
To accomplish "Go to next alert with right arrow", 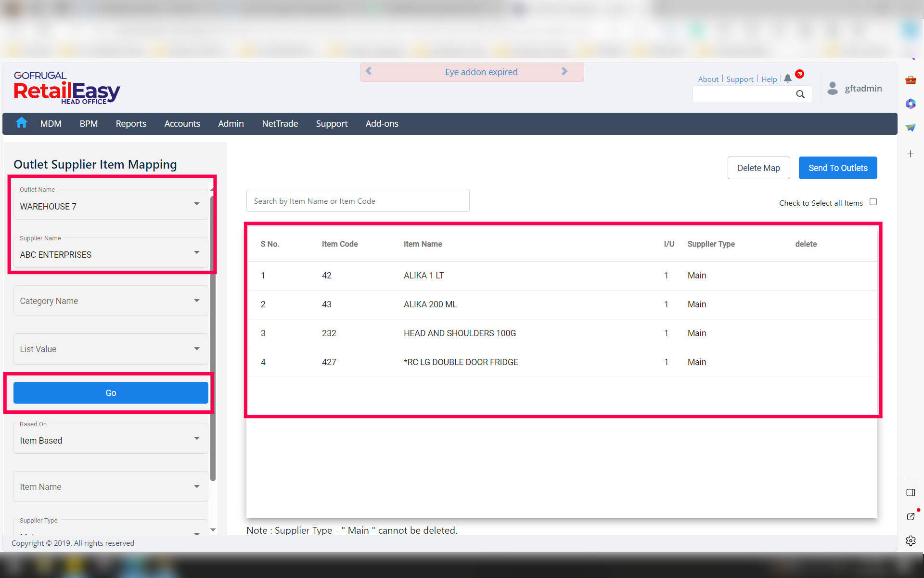I will pos(565,71).
